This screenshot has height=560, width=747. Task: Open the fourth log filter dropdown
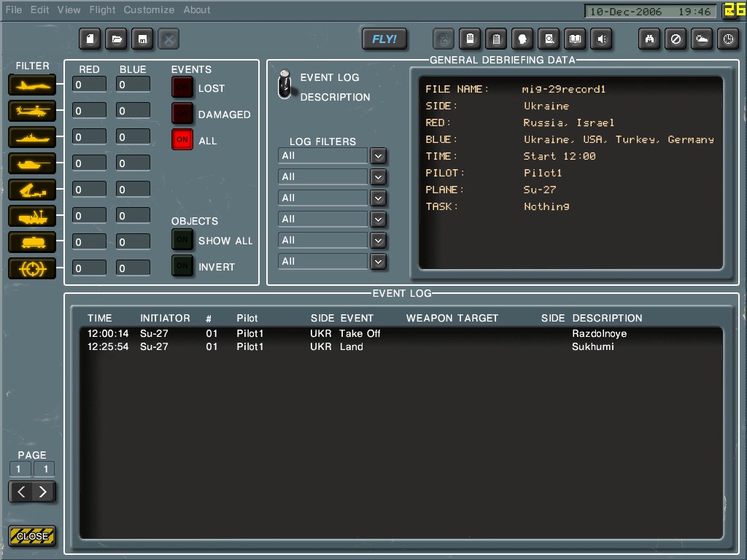coord(379,219)
